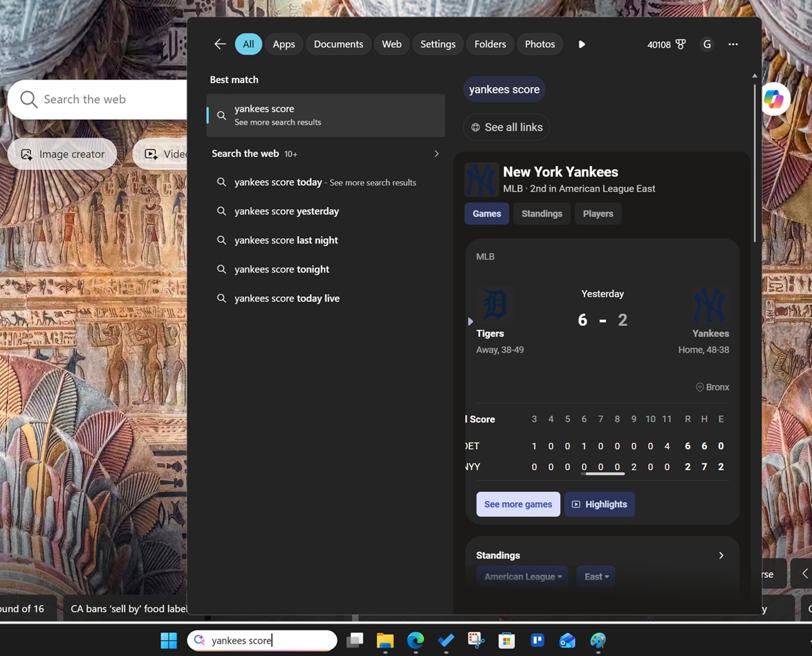Open the East division dropdown
The width and height of the screenshot is (812, 656).
[x=596, y=576]
